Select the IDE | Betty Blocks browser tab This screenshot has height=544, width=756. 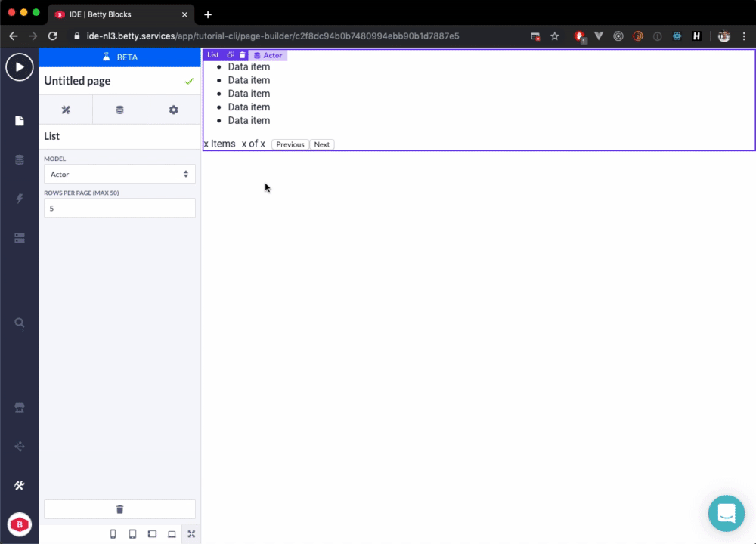(120, 14)
